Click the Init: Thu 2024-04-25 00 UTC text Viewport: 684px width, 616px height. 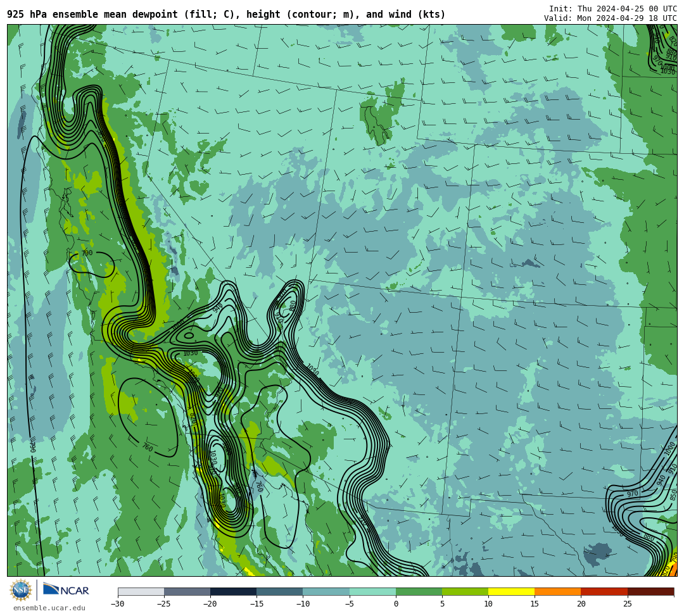[x=613, y=9]
